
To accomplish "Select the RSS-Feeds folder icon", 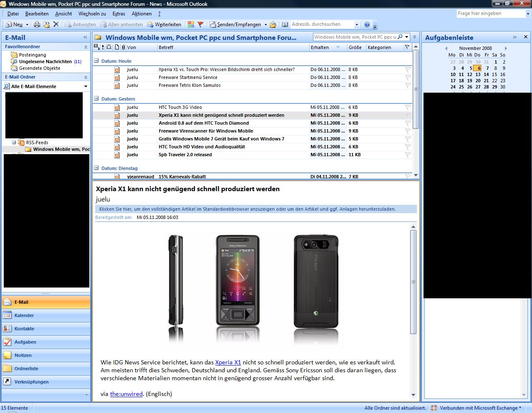I will (x=22, y=143).
